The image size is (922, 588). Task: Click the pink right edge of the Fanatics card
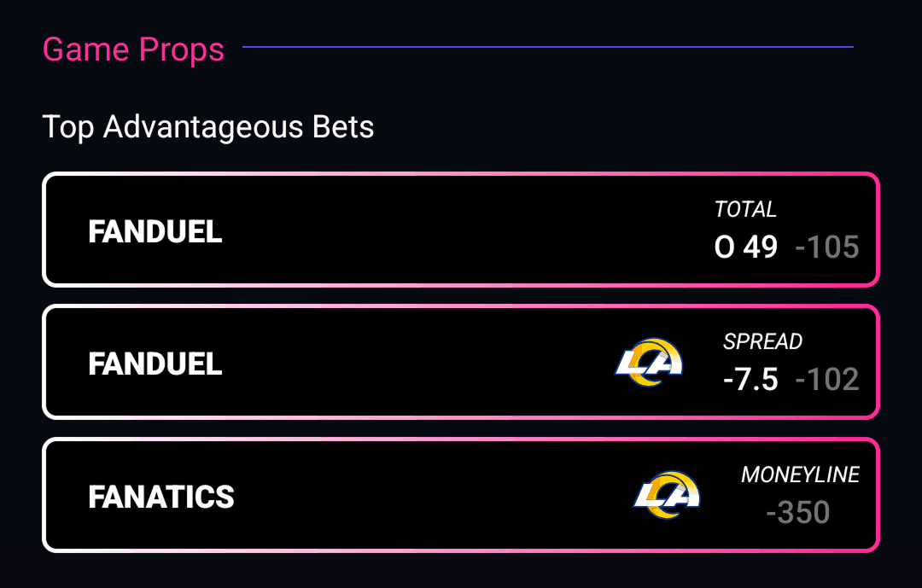[x=878, y=495]
